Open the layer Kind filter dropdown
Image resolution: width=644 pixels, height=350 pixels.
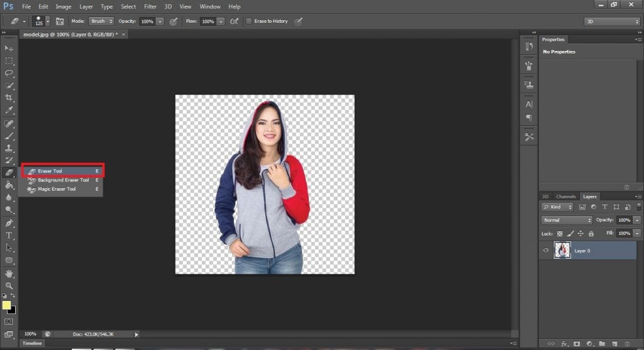point(557,207)
